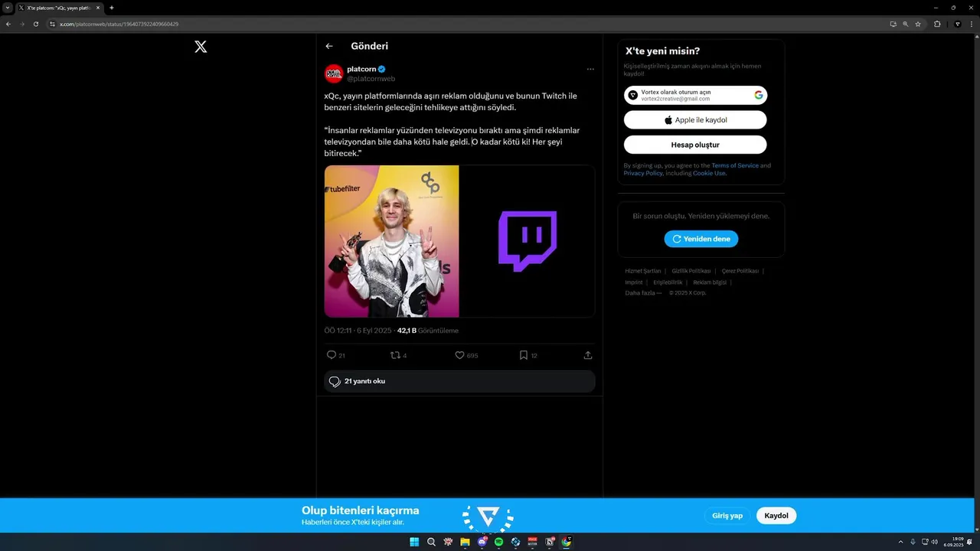Click the site info icon in the address bar
The image size is (980, 551).
[x=53, y=24]
